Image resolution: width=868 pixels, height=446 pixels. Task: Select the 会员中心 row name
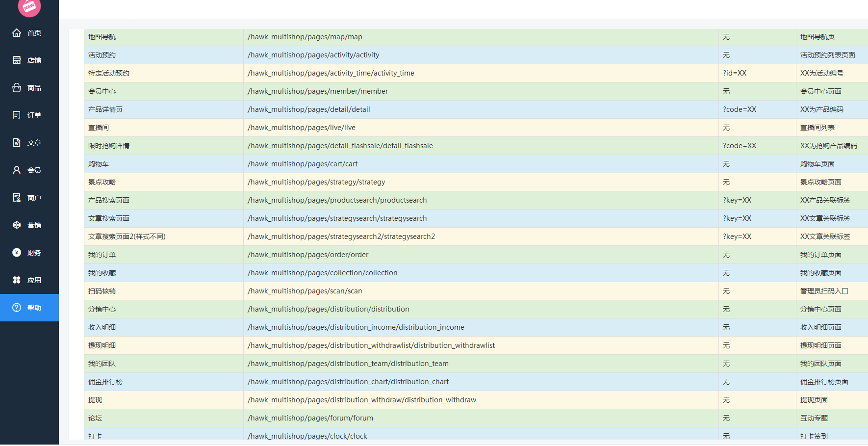[102, 91]
